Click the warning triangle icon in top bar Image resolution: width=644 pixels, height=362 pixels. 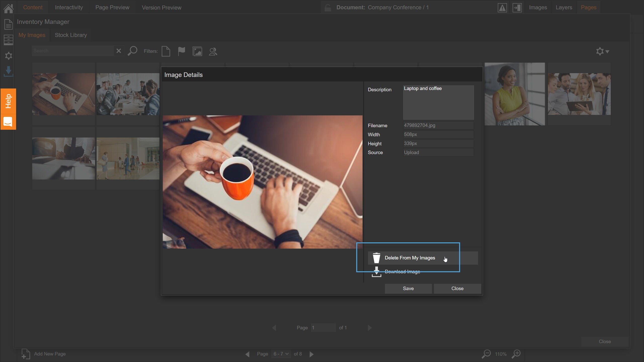[502, 8]
